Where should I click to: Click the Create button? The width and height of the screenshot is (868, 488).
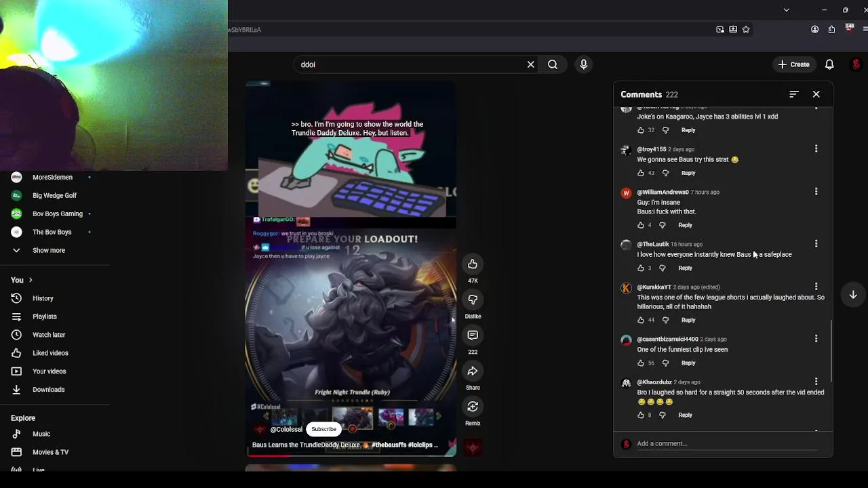point(793,64)
